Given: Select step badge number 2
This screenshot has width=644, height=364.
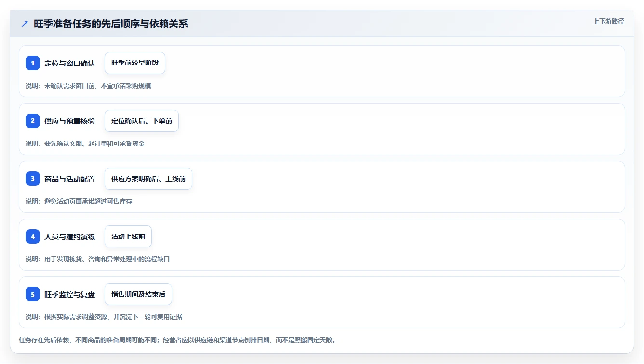Looking at the screenshot, I should 33,121.
